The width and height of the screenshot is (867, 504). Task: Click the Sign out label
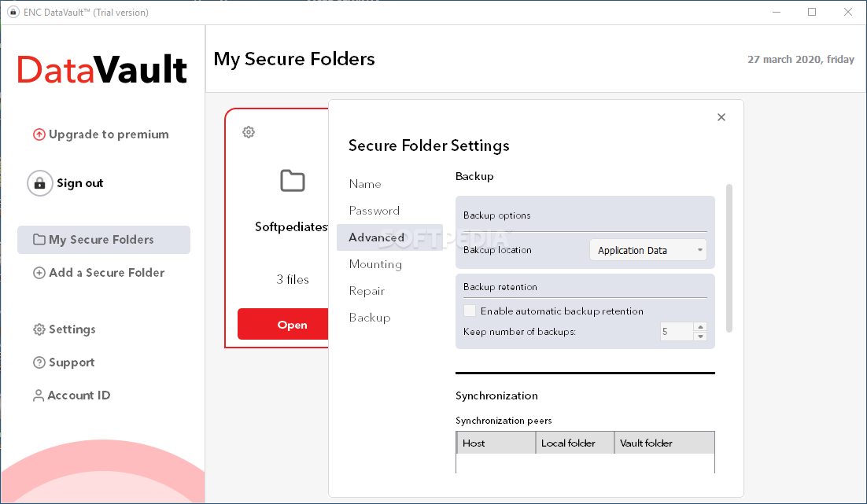pyautogui.click(x=80, y=183)
